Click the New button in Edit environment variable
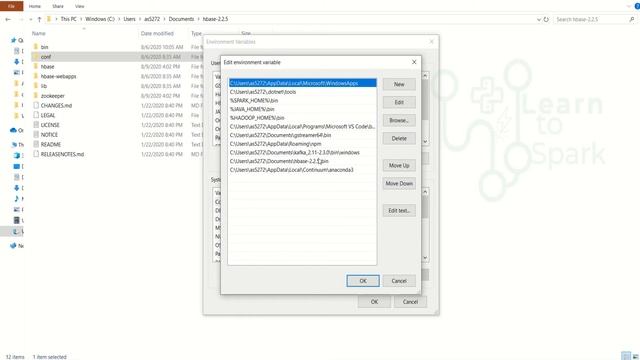The image size is (640, 360). 399,84
